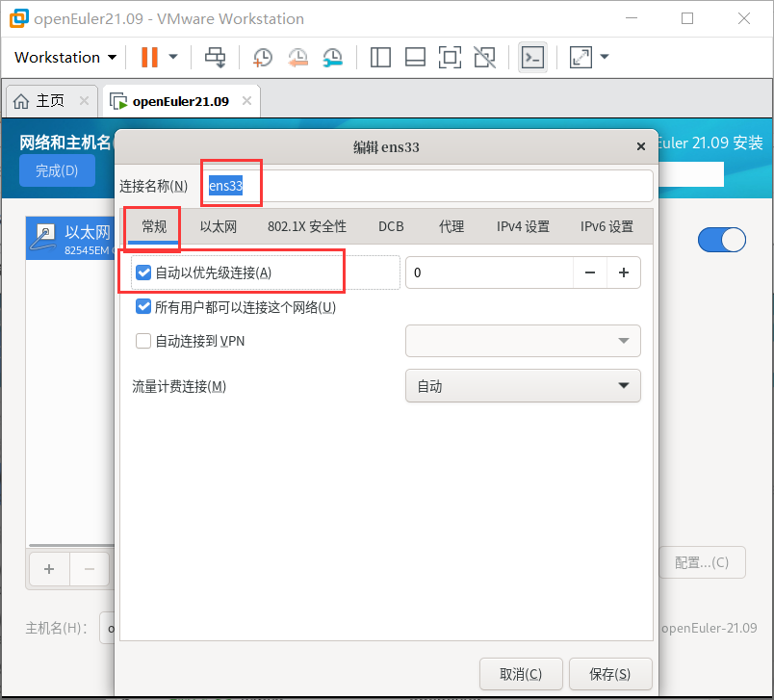Decrease connection priority with minus button
This screenshot has width=774, height=700.
[589, 272]
